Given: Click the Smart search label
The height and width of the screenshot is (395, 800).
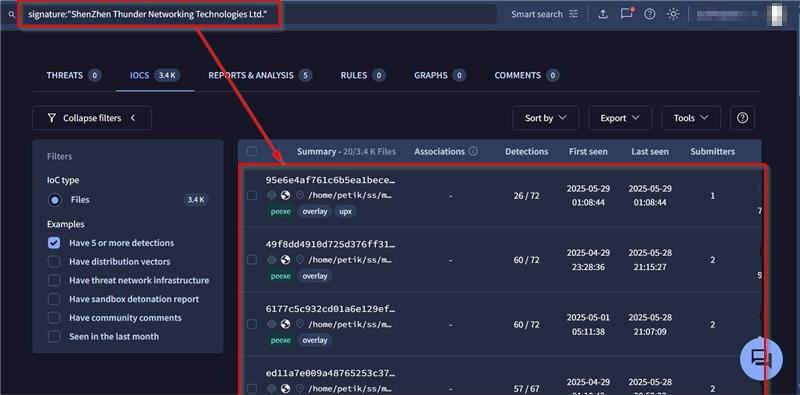Looking at the screenshot, I should 537,14.
